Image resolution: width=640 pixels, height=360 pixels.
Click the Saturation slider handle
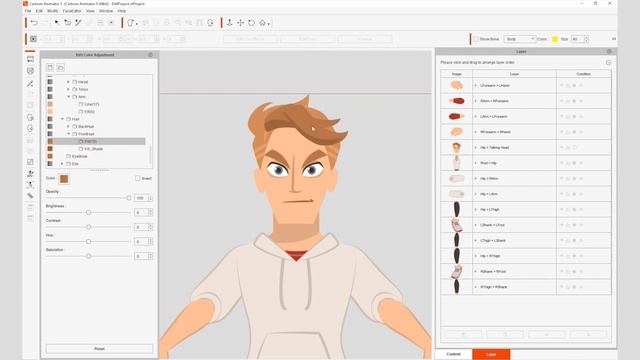coord(88,256)
